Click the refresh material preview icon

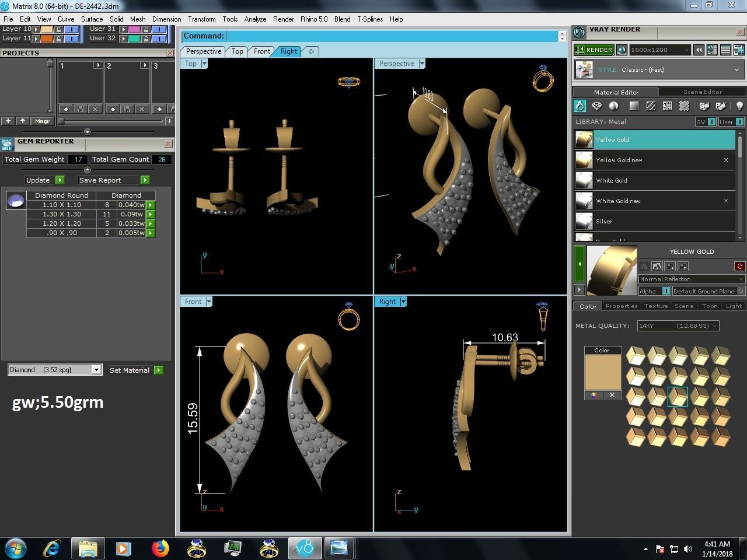tap(739, 267)
